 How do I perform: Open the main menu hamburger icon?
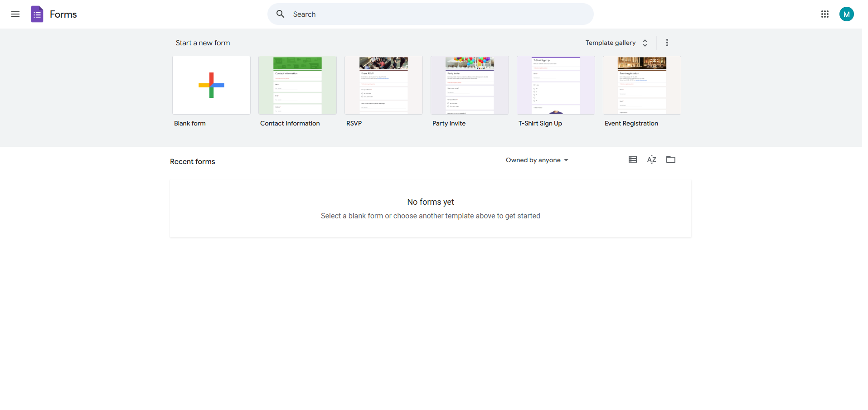tap(15, 14)
